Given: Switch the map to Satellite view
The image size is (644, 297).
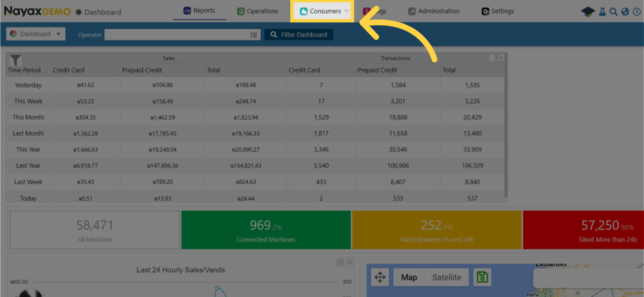Looking at the screenshot, I should click(x=447, y=277).
